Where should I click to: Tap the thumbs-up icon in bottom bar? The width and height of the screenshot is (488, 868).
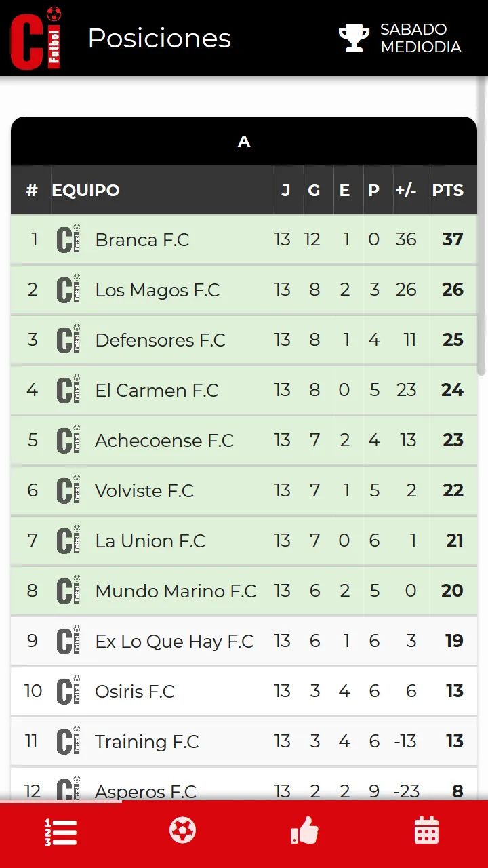(304, 831)
